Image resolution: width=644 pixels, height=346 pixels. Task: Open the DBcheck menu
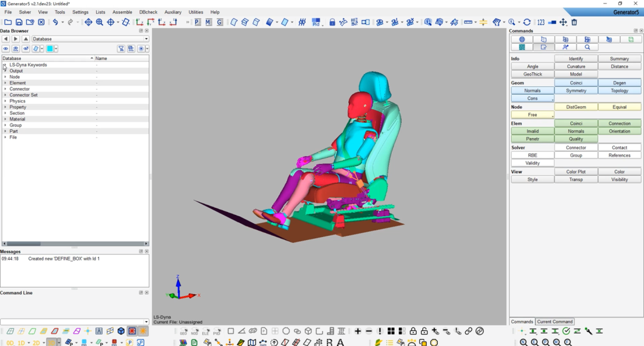click(x=148, y=12)
